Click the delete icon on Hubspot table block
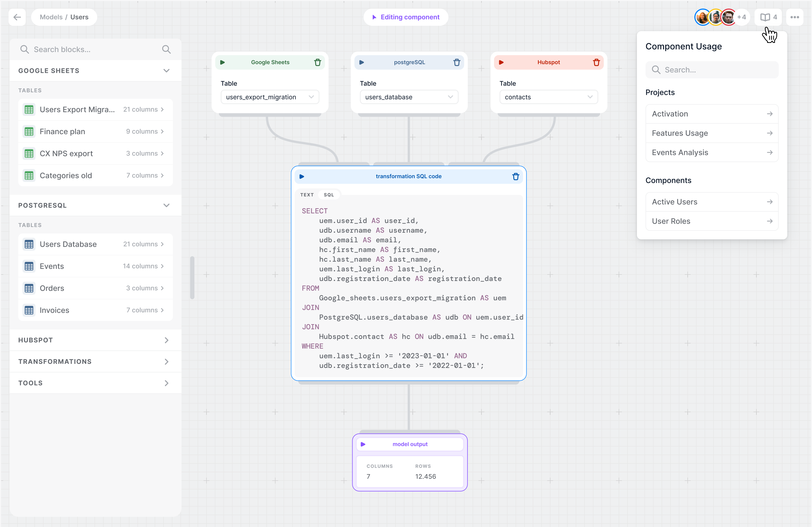 click(597, 61)
